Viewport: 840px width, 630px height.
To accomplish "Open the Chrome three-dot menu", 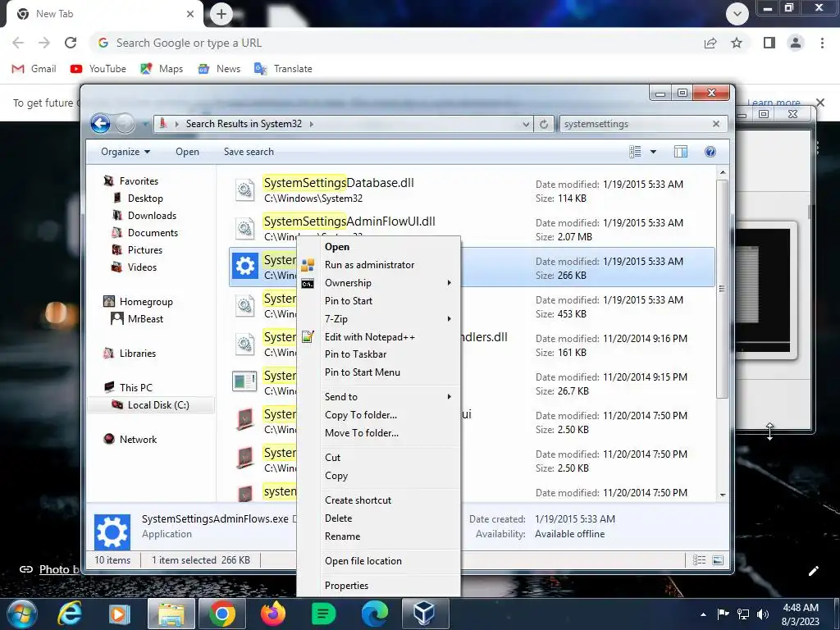I will click(822, 43).
